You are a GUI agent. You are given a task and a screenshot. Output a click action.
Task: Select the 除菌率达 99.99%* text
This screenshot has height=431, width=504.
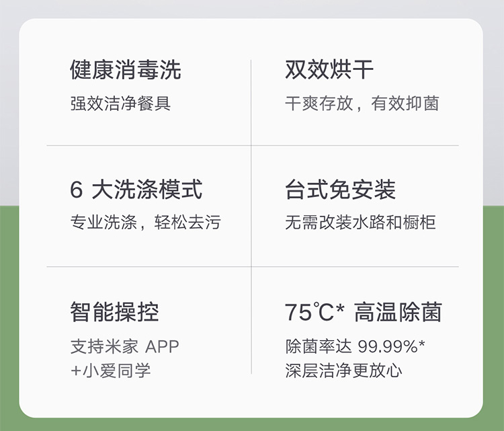[355, 346]
